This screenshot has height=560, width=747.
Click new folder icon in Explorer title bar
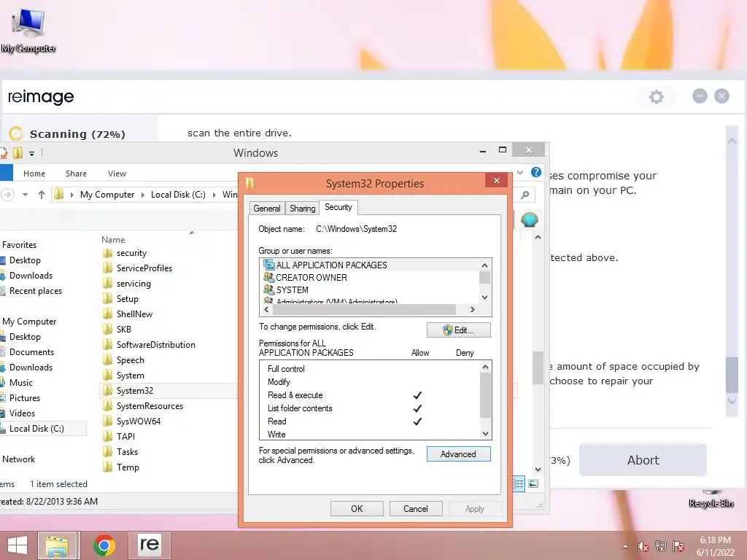tap(18, 153)
